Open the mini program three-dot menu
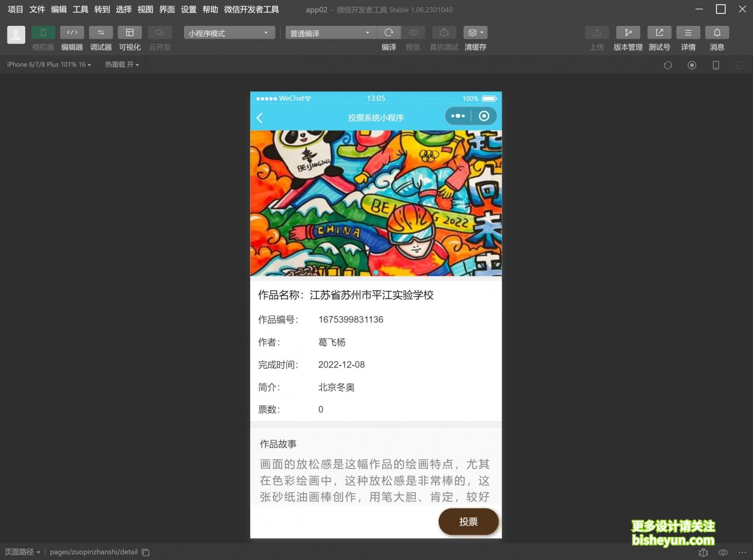 click(458, 116)
